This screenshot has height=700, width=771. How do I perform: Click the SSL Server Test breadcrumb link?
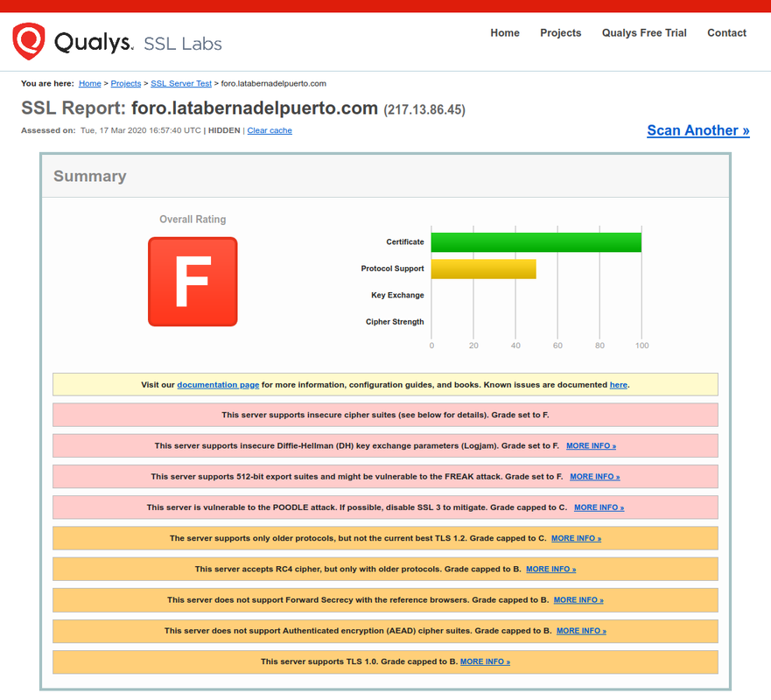pyautogui.click(x=181, y=84)
